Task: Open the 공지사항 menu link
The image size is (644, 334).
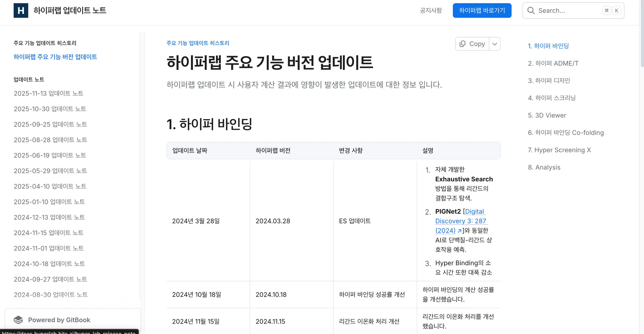Action: [x=431, y=10]
